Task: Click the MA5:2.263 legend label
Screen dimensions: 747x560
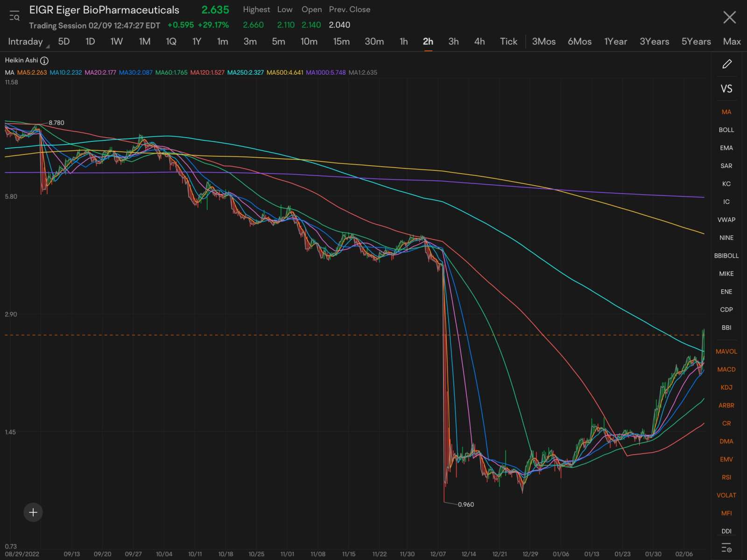Action: pos(32,73)
